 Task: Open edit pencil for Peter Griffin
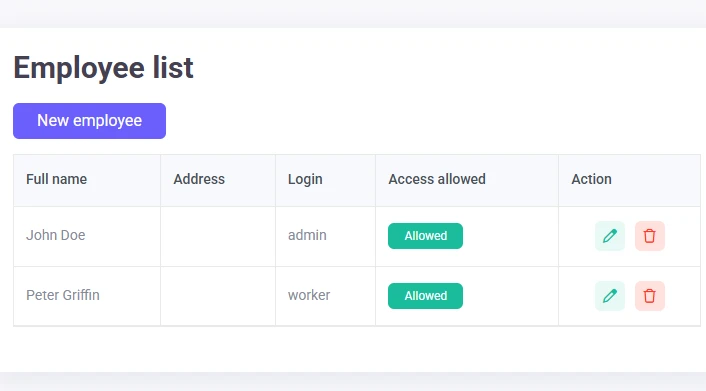coord(610,296)
